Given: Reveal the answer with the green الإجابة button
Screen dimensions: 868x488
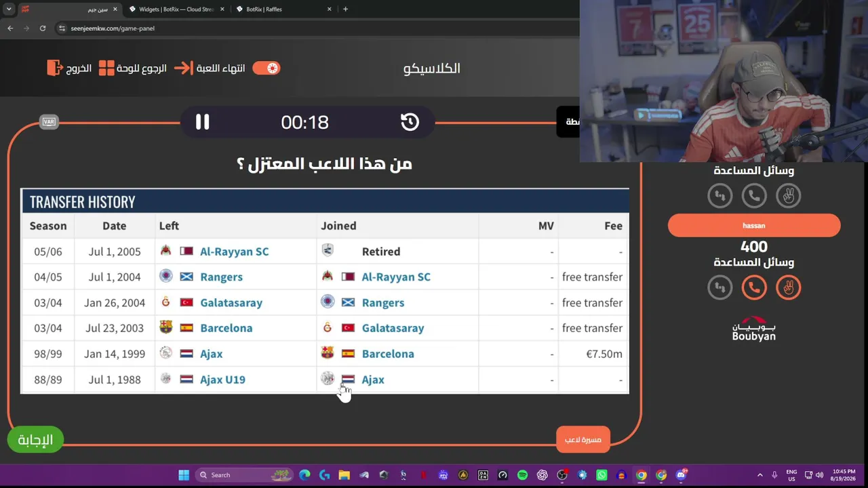Looking at the screenshot, I should (35, 440).
